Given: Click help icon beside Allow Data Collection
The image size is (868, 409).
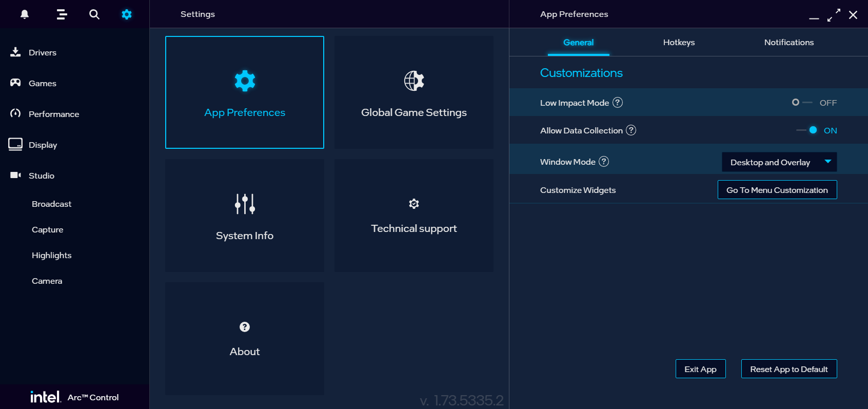Looking at the screenshot, I should [x=631, y=130].
